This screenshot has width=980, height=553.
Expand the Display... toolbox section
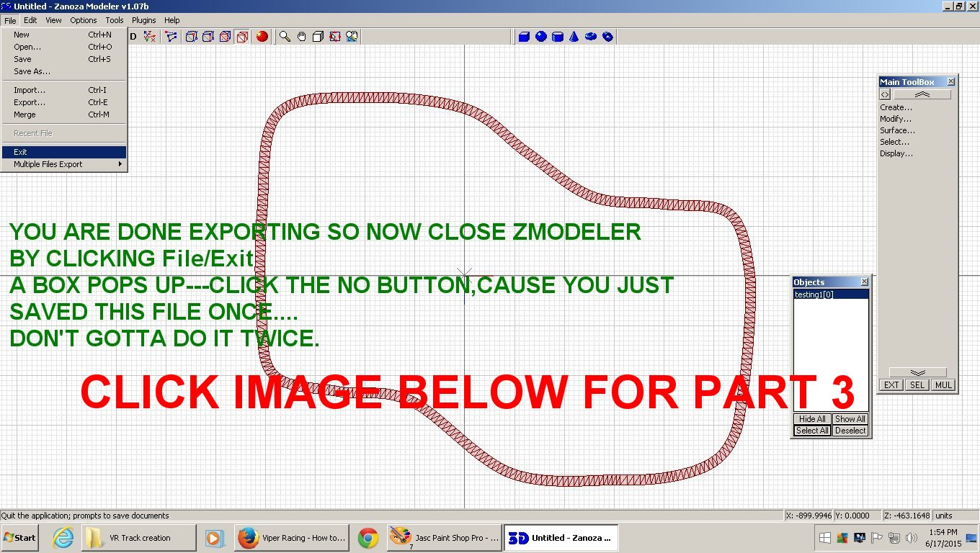point(896,153)
